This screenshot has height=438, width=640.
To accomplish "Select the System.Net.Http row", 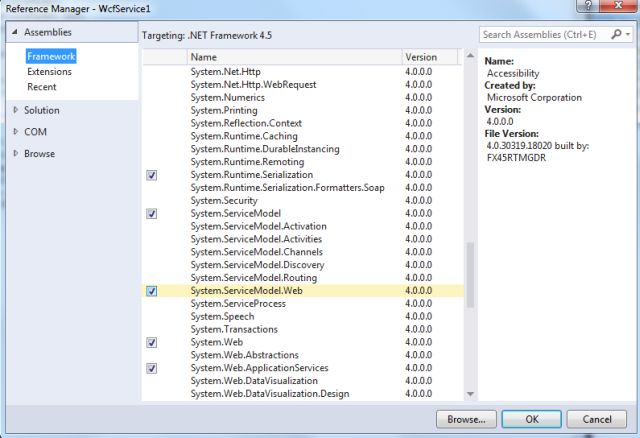I will pyautogui.click(x=303, y=72).
